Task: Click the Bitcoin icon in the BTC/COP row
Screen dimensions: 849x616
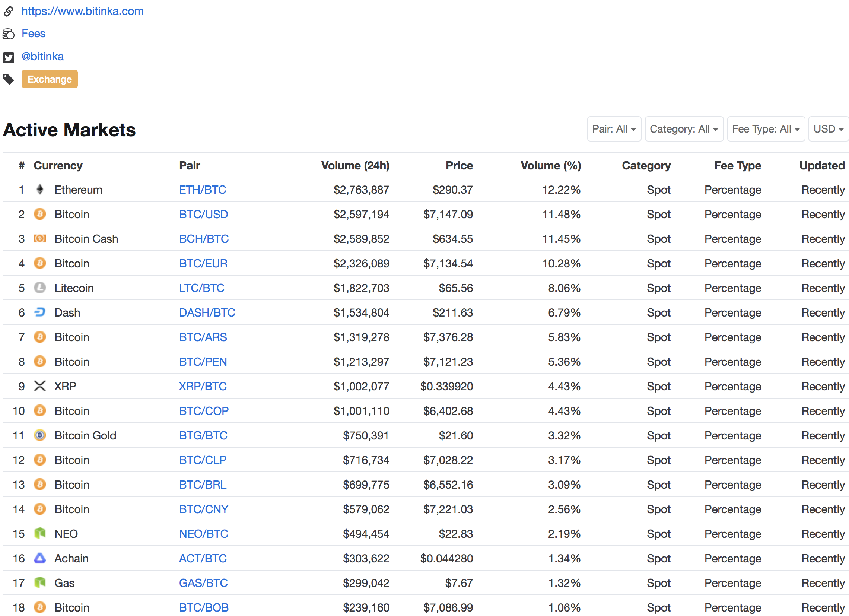Action: (x=40, y=411)
